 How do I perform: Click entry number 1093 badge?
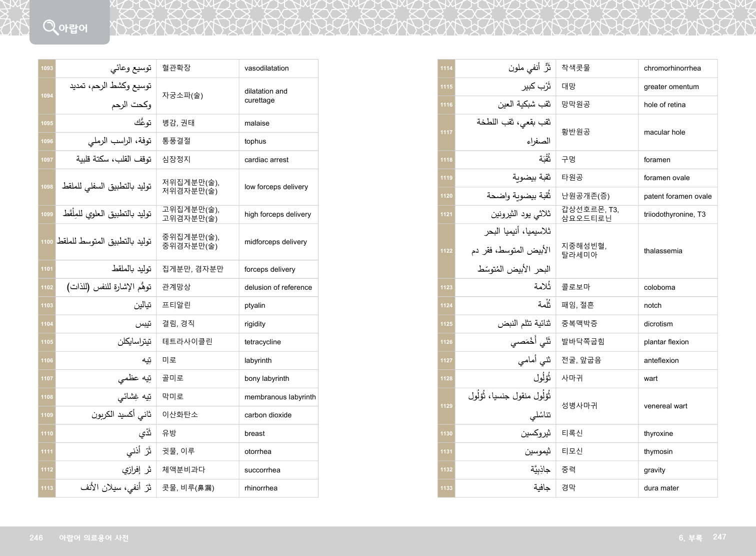click(47, 68)
